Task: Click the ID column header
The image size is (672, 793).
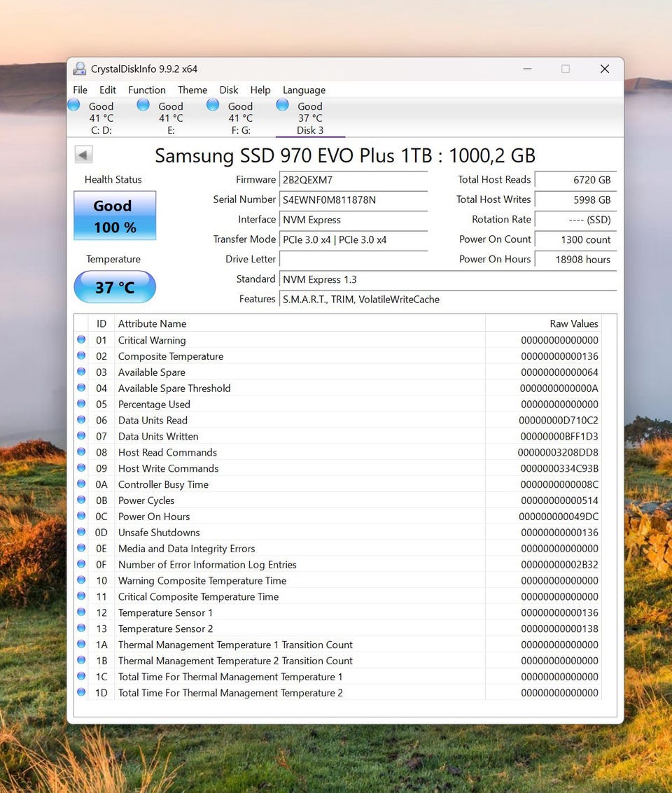Action: coord(101,323)
